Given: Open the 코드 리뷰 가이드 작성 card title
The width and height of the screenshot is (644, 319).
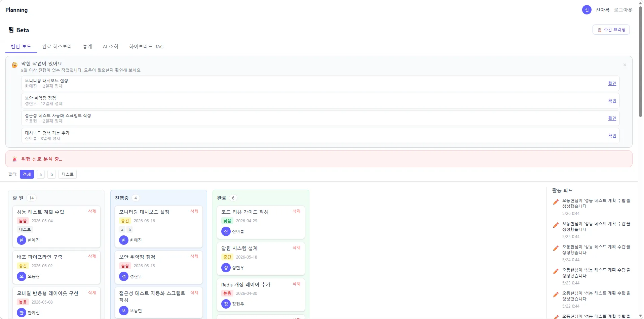Looking at the screenshot, I should click(245, 212).
